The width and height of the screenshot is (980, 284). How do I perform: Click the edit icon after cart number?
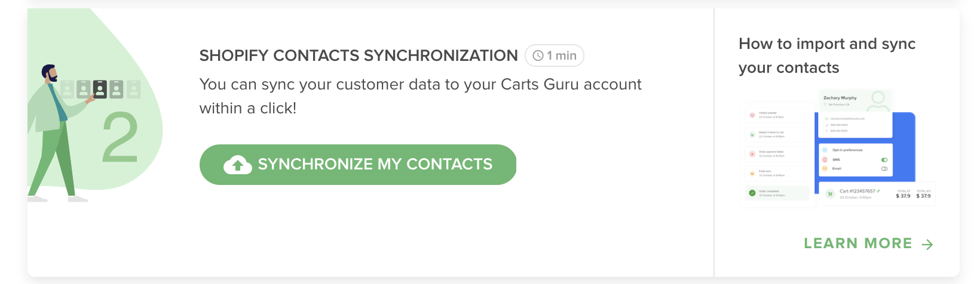tap(878, 191)
